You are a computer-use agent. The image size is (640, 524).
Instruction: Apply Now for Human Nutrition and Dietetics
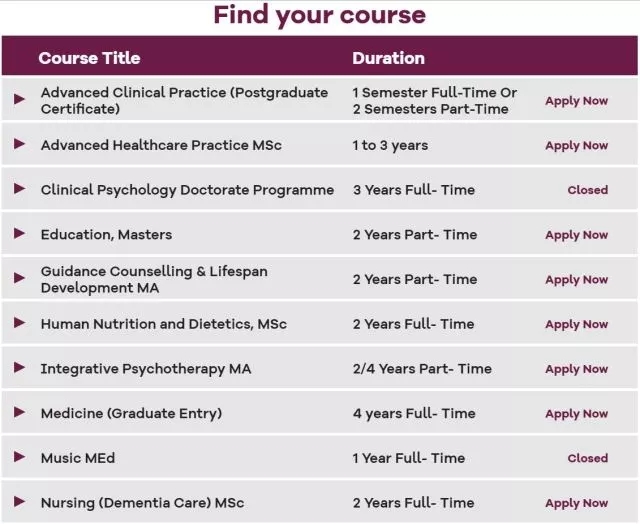(x=576, y=324)
